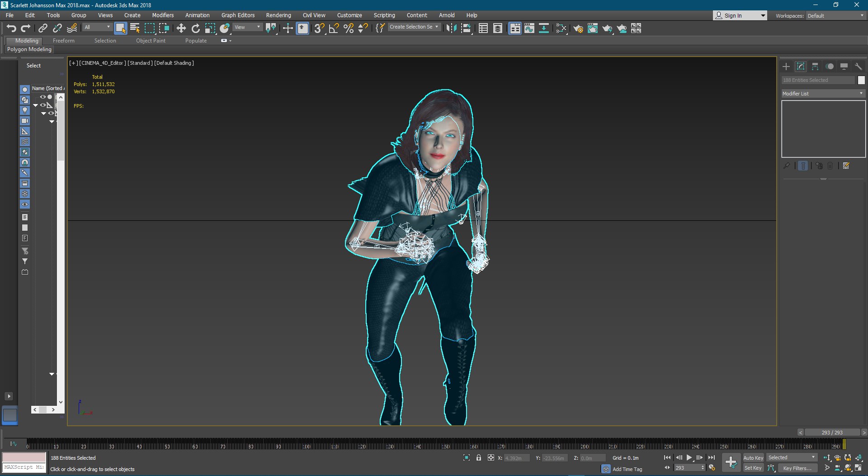Open the Create Selection Set dropdown

[x=414, y=27]
